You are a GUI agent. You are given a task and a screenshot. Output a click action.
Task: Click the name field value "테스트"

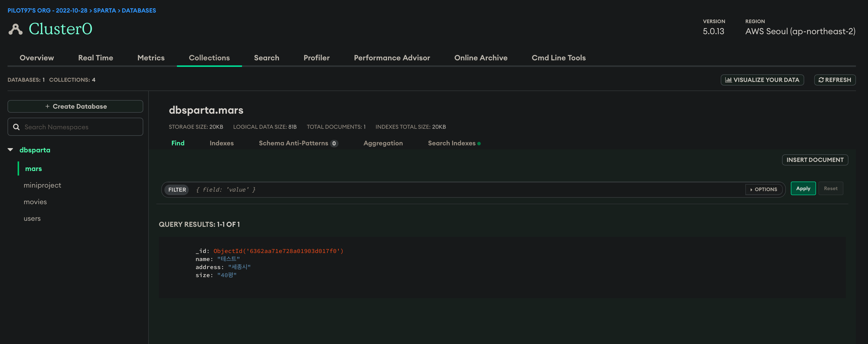228,259
